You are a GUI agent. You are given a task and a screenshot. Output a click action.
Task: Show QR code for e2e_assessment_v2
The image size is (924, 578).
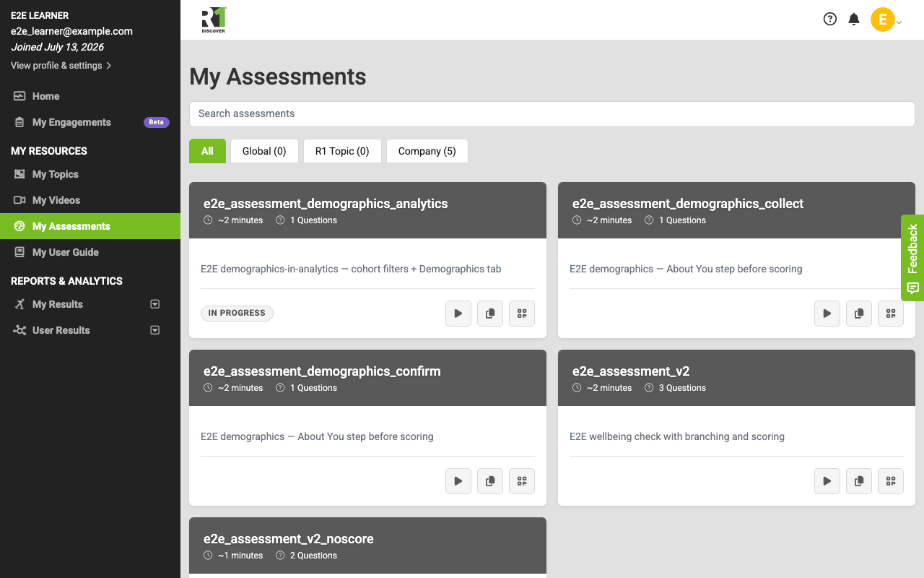[891, 481]
